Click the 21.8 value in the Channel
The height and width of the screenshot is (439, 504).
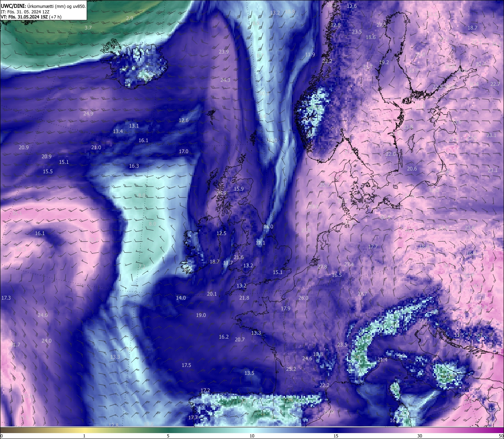(244, 298)
